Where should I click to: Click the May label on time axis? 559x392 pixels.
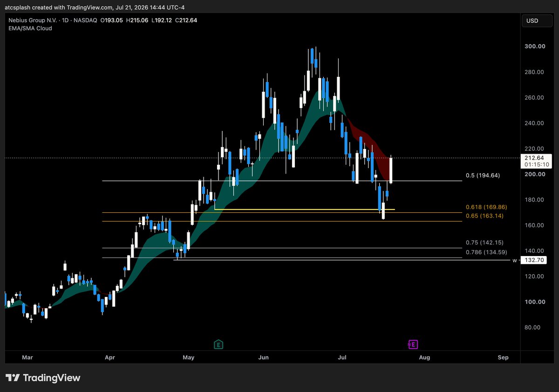tap(188, 358)
